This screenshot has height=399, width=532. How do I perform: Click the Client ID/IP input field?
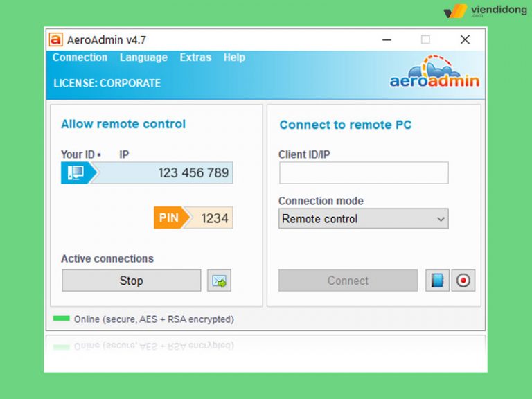click(364, 173)
